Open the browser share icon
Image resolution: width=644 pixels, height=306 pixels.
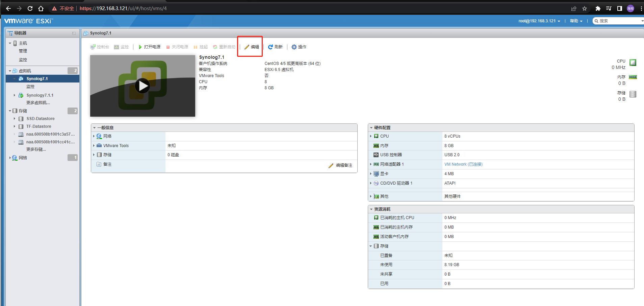point(574,8)
